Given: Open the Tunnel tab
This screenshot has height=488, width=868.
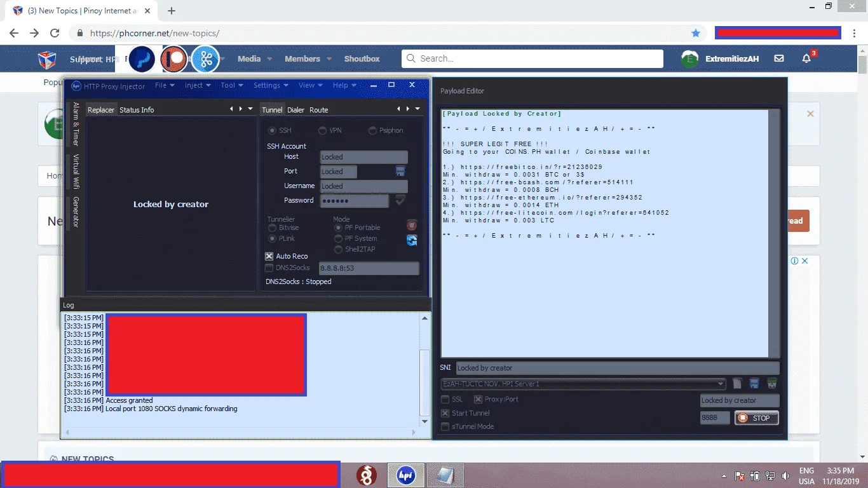Looking at the screenshot, I should tap(272, 110).
